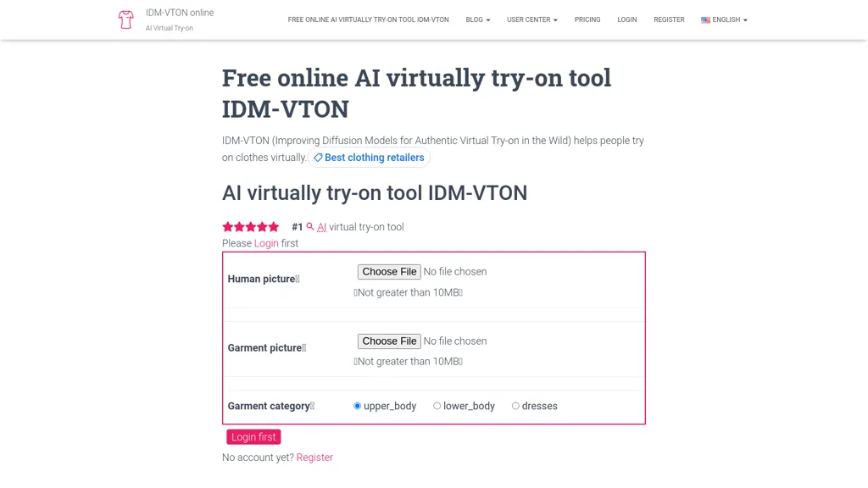The image size is (868, 488).
Task: Expand the Blog dropdown menu
Action: tap(478, 20)
